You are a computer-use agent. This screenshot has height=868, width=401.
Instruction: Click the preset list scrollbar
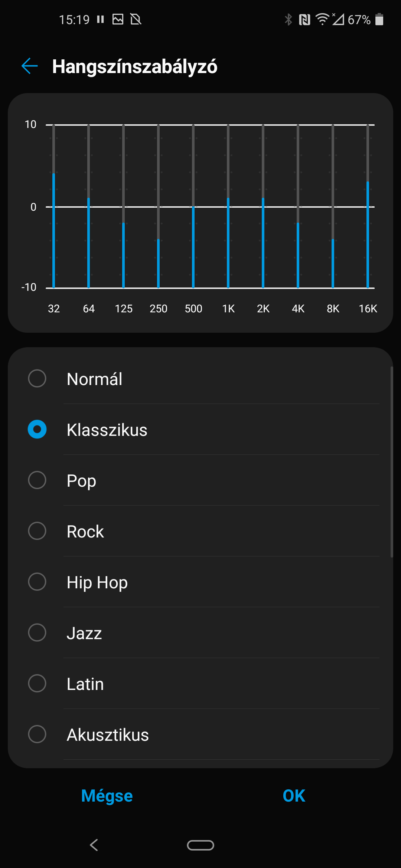pyautogui.click(x=392, y=462)
